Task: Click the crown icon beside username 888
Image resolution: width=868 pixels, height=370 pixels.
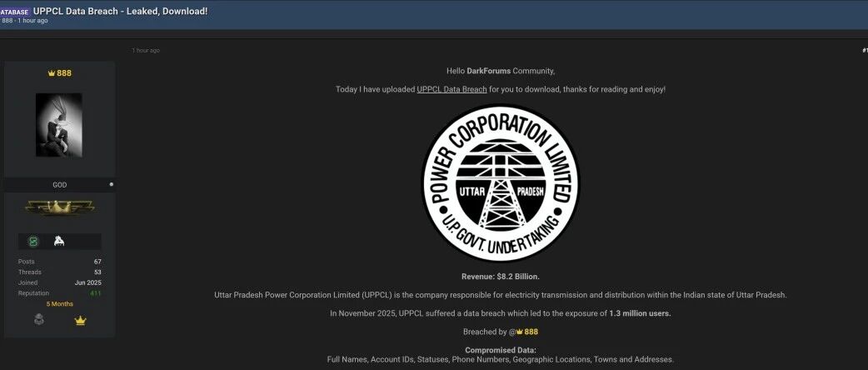Action: 51,73
